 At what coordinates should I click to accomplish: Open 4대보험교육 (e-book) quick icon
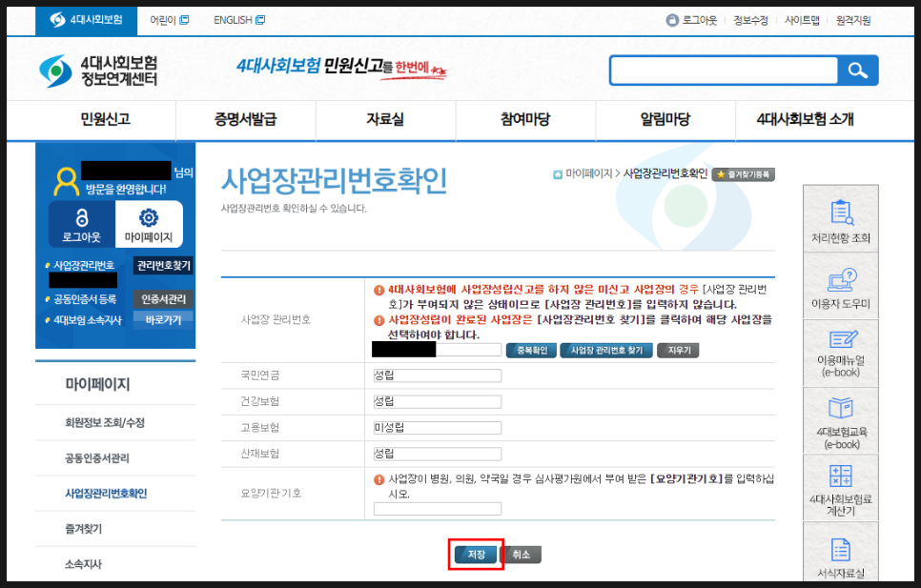coord(841,421)
